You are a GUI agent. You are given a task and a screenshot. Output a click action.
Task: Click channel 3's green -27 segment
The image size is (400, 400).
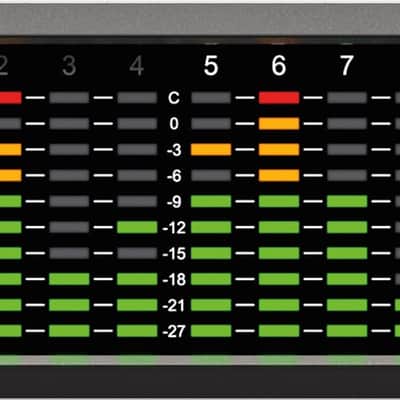tap(69, 331)
